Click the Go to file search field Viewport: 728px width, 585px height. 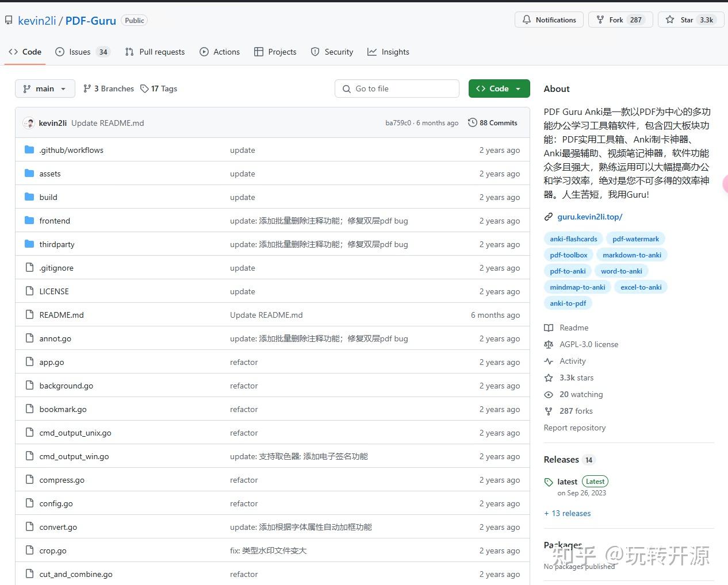[x=397, y=88]
